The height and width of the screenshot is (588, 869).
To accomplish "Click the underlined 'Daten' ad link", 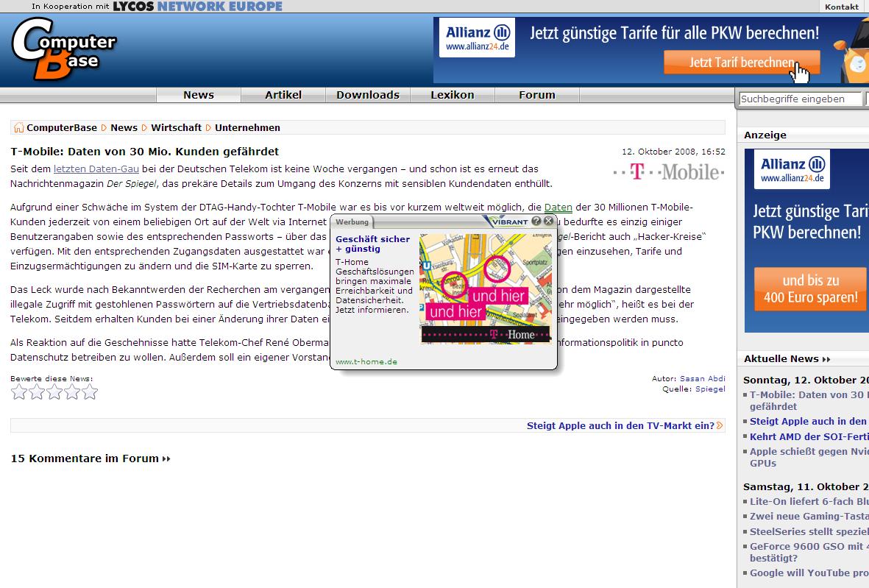I will click(x=558, y=208).
